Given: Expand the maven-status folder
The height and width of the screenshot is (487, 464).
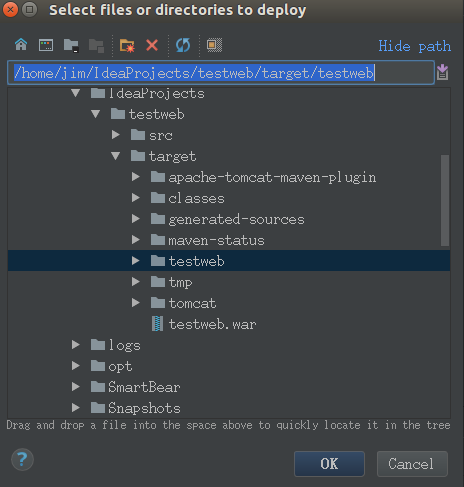Looking at the screenshot, I should [136, 240].
